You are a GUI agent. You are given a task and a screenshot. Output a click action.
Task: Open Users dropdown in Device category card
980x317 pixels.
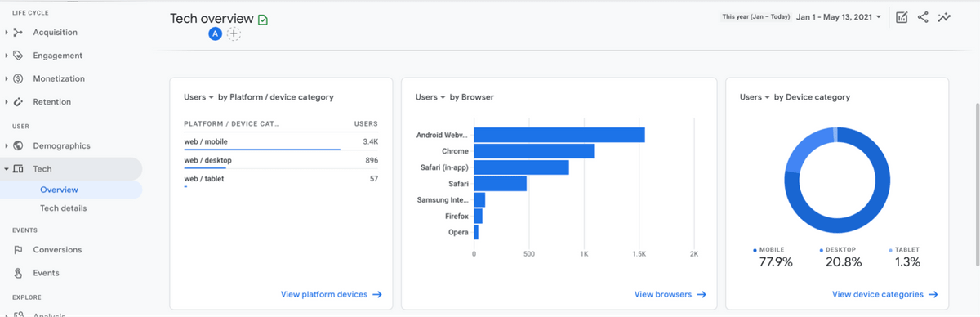[x=755, y=97]
